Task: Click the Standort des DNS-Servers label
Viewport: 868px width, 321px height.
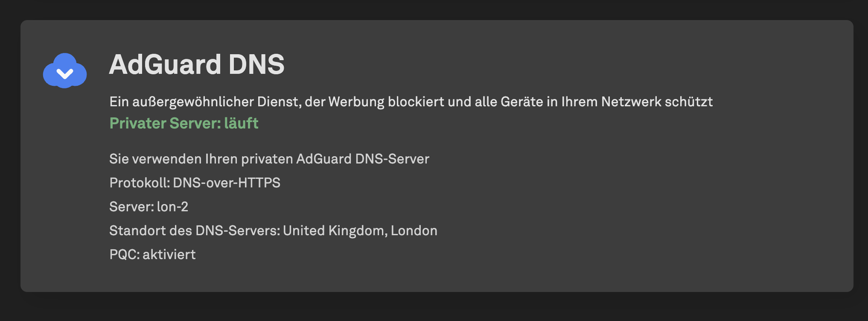Action: click(x=195, y=231)
